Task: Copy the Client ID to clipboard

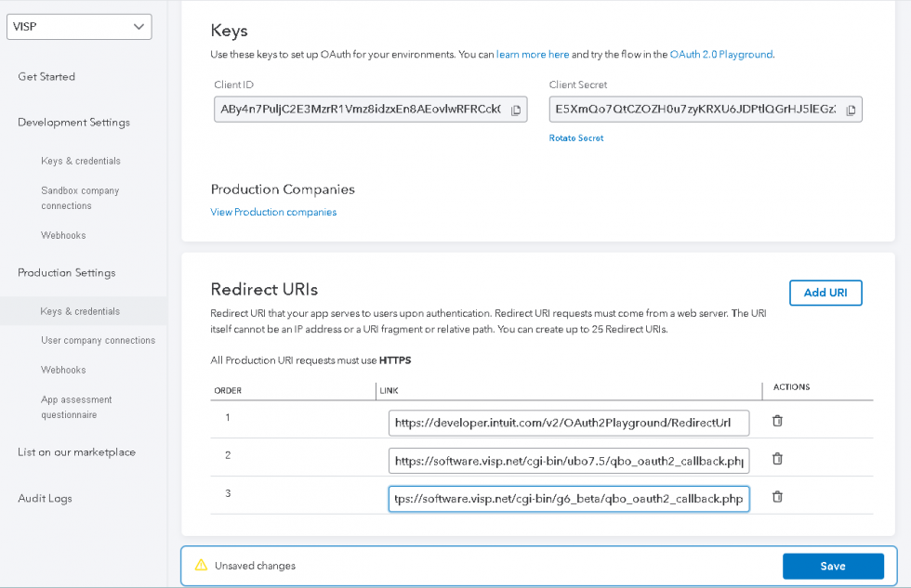Action: point(516,109)
